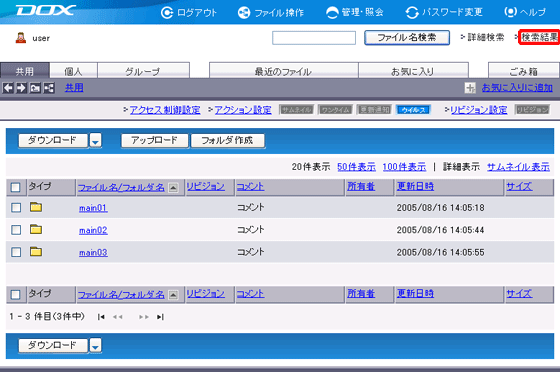Viewport: 560px width, 372px height.
Task: Go to previous page double-arrow icon
Action: click(118, 317)
